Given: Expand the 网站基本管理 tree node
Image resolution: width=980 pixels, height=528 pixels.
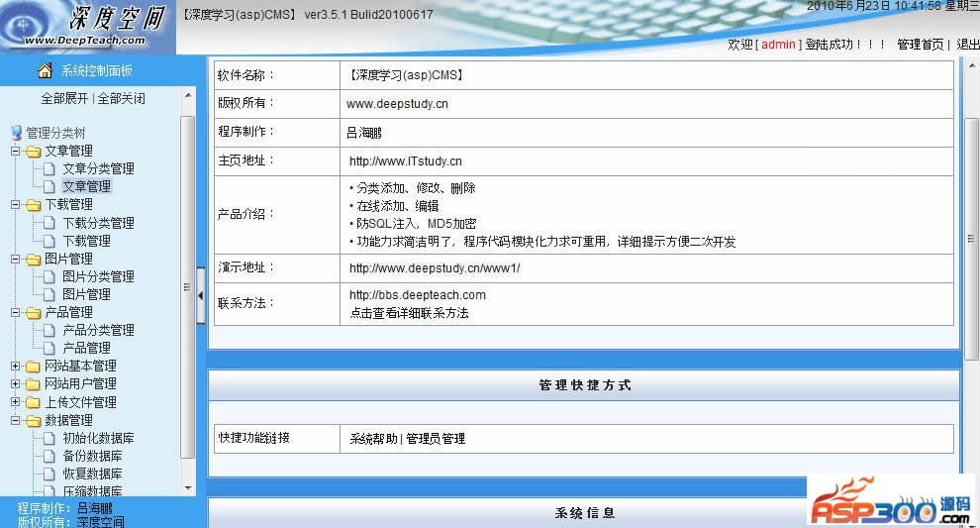Looking at the screenshot, I should pyautogui.click(x=16, y=366).
